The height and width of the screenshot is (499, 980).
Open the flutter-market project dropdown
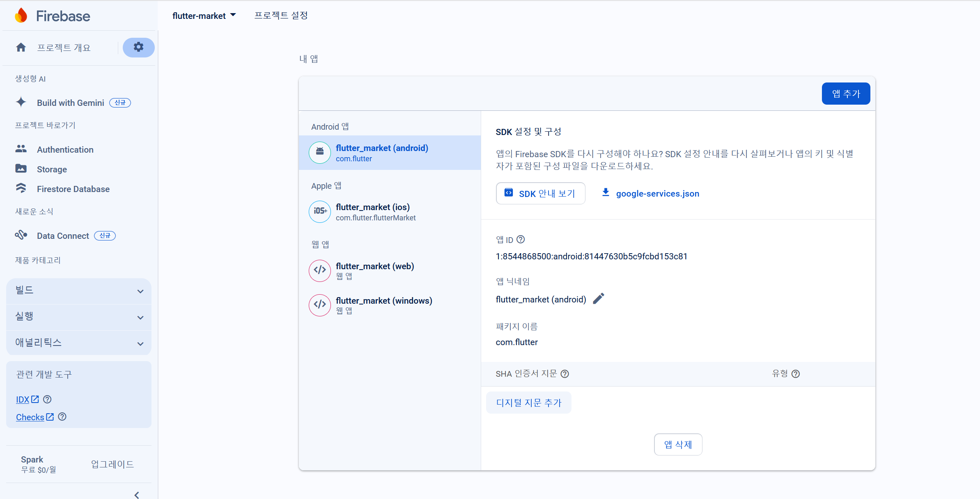pos(204,16)
